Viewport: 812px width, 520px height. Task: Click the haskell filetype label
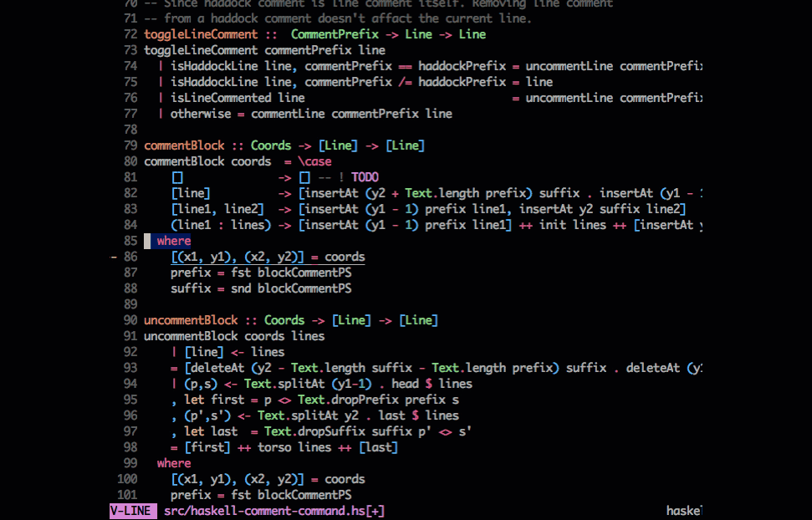click(686, 510)
